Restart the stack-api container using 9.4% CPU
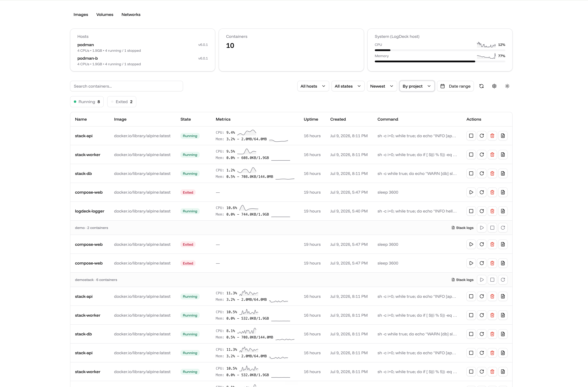588x387 pixels. (482, 136)
